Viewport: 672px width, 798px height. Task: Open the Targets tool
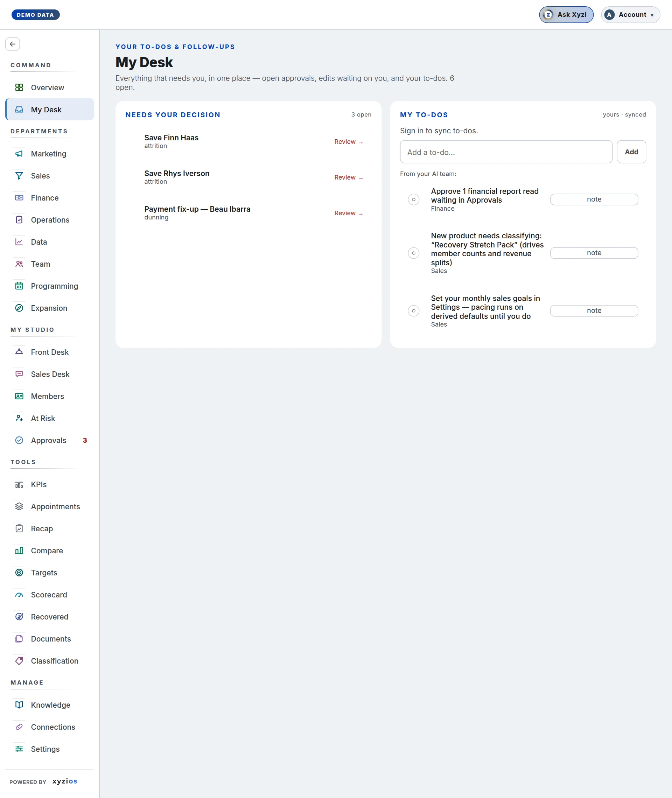click(49, 573)
